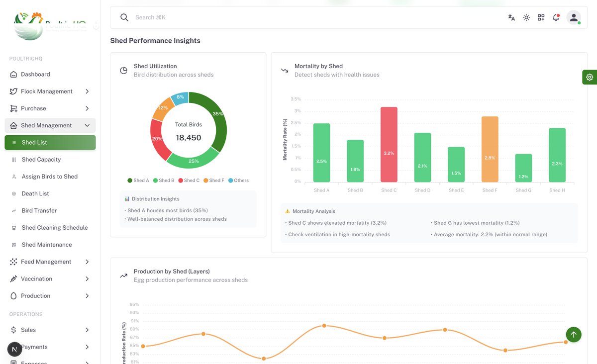The width and height of the screenshot is (597, 364).
Task: Click the Dashboard home icon
Action: pyautogui.click(x=13, y=75)
